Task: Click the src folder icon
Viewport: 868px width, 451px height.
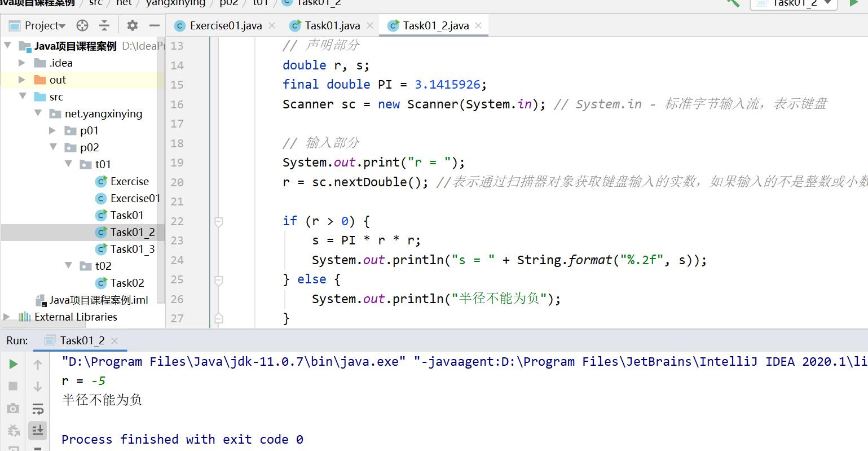Action: click(39, 97)
